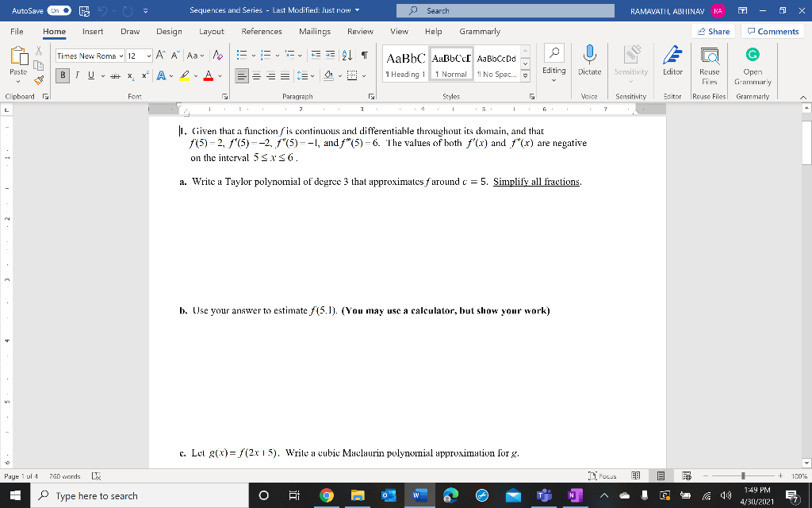The image size is (812, 508).
Task: Align text right
Action: point(270,76)
